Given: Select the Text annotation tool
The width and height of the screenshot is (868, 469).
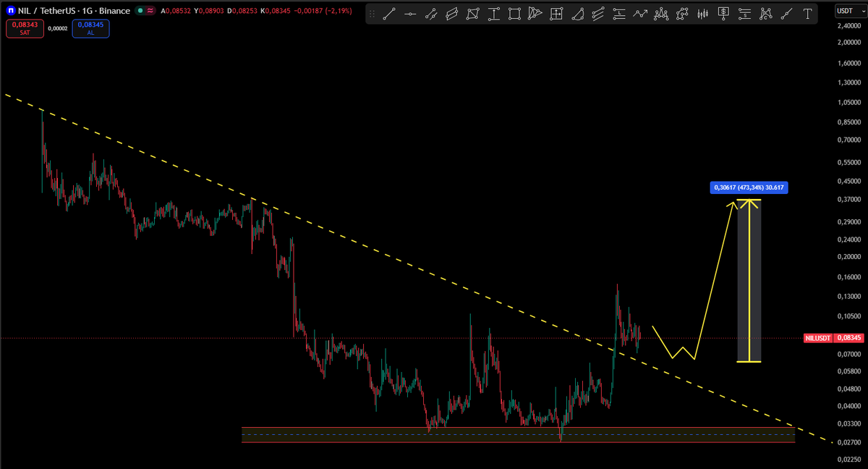Looking at the screenshot, I should pyautogui.click(x=807, y=13).
